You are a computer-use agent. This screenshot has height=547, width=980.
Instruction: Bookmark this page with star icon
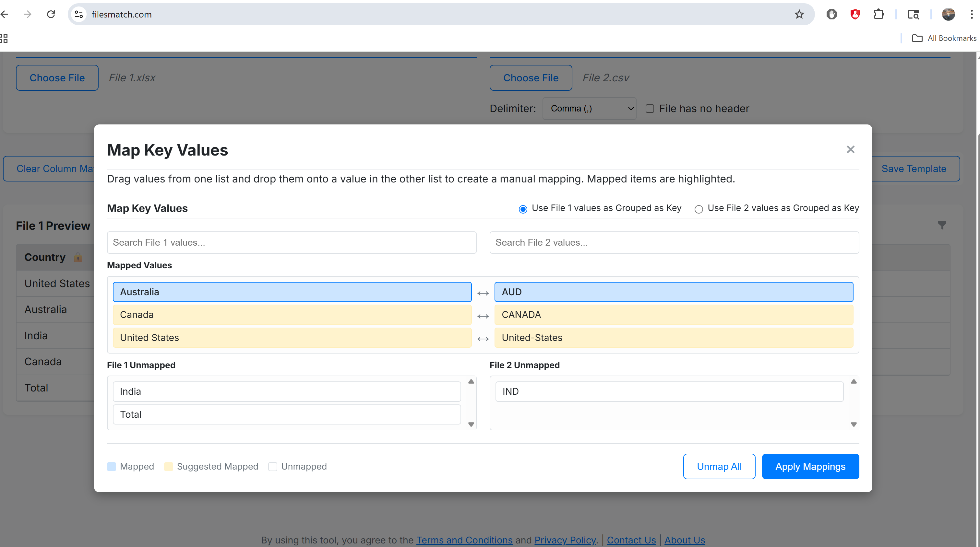(799, 15)
